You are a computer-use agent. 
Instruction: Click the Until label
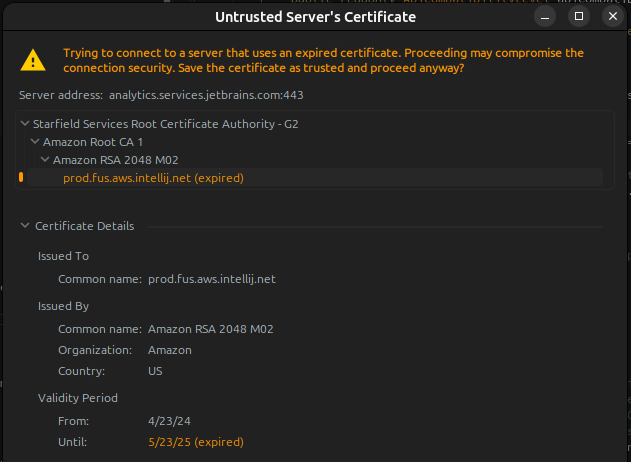(72, 442)
